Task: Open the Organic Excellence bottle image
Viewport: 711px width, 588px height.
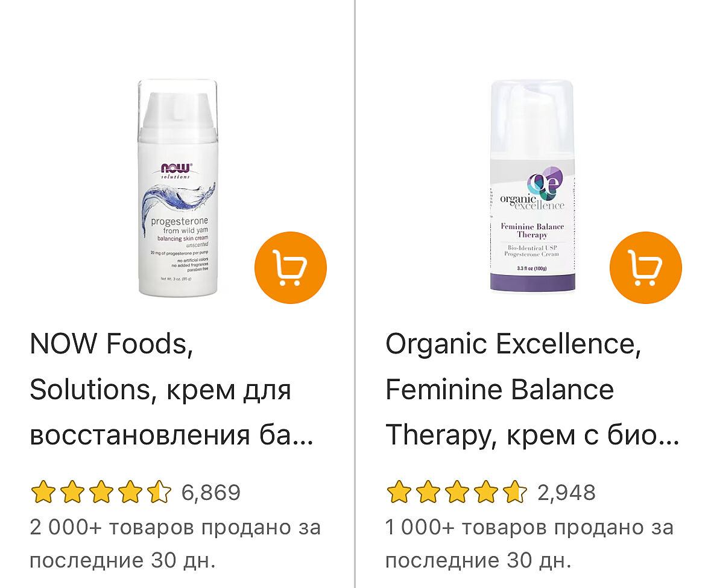Action: (532, 186)
